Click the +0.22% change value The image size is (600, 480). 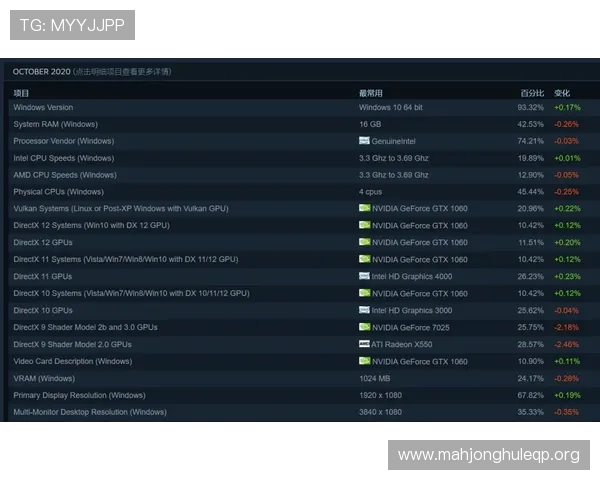point(567,209)
